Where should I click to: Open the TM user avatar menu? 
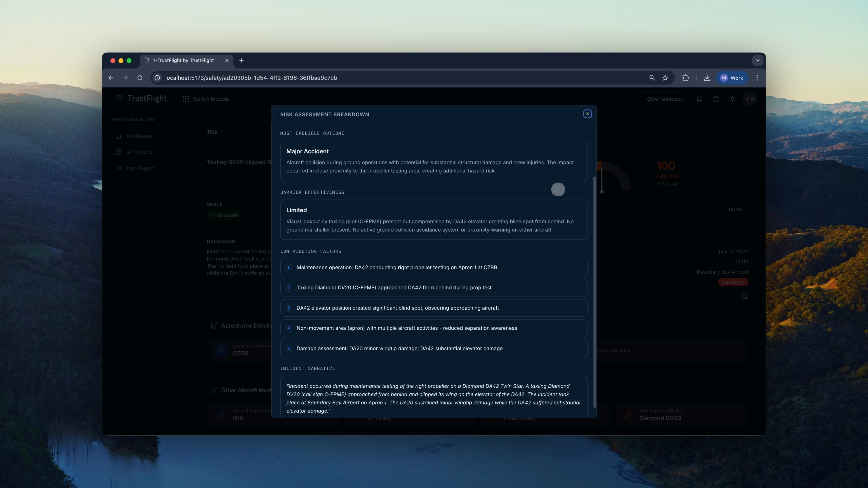750,99
